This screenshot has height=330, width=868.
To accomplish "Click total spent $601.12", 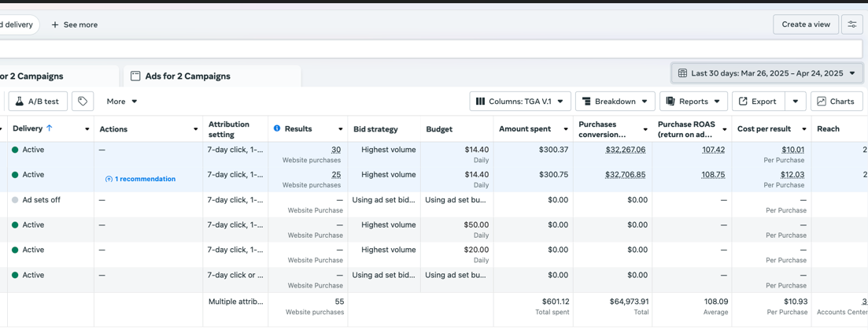I will click(556, 302).
